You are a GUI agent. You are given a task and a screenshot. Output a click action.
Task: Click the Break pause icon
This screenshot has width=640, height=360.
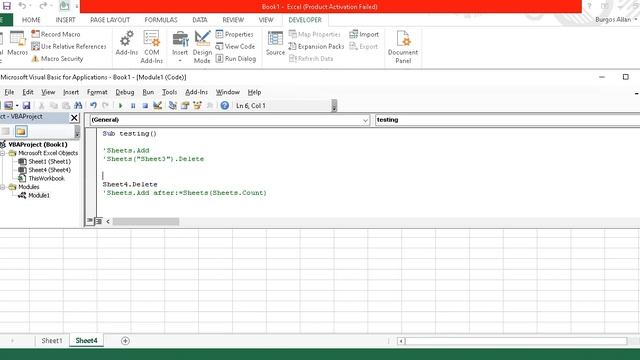pyautogui.click(x=133, y=106)
